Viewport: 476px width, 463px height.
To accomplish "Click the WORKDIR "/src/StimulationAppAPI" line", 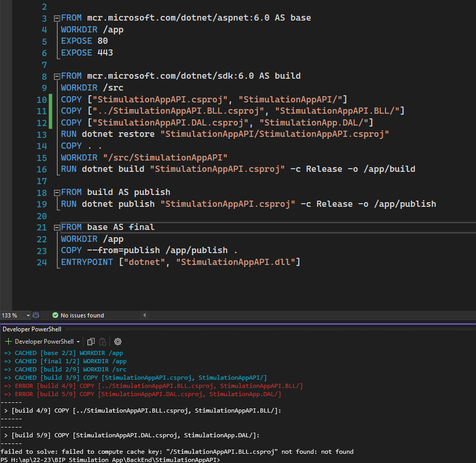I will [x=144, y=158].
